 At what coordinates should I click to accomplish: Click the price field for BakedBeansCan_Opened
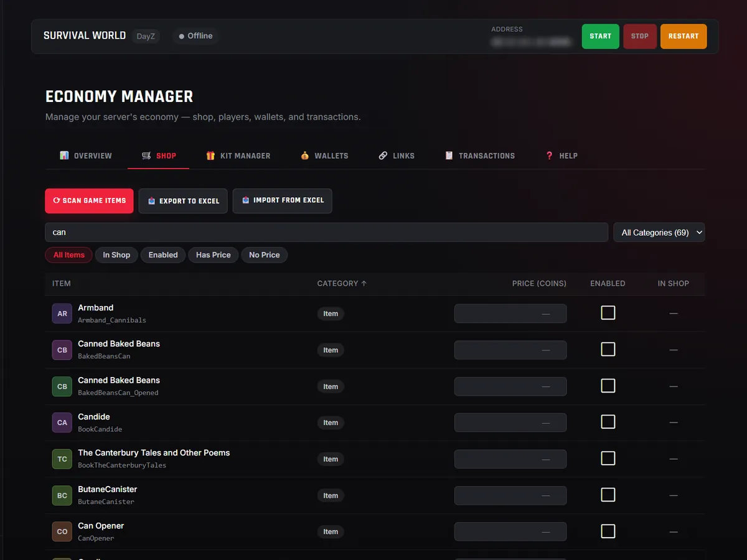pyautogui.click(x=510, y=386)
